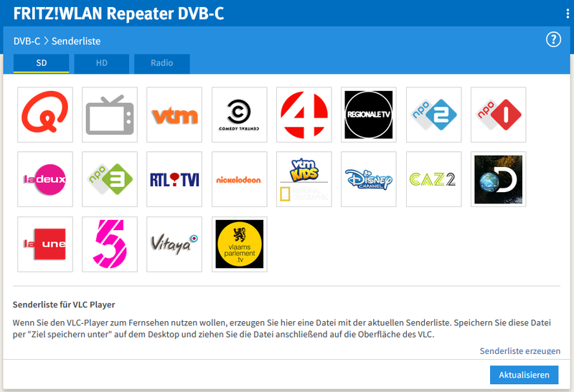Select the NPO 1 channel icon
574x392 pixels.
click(498, 115)
